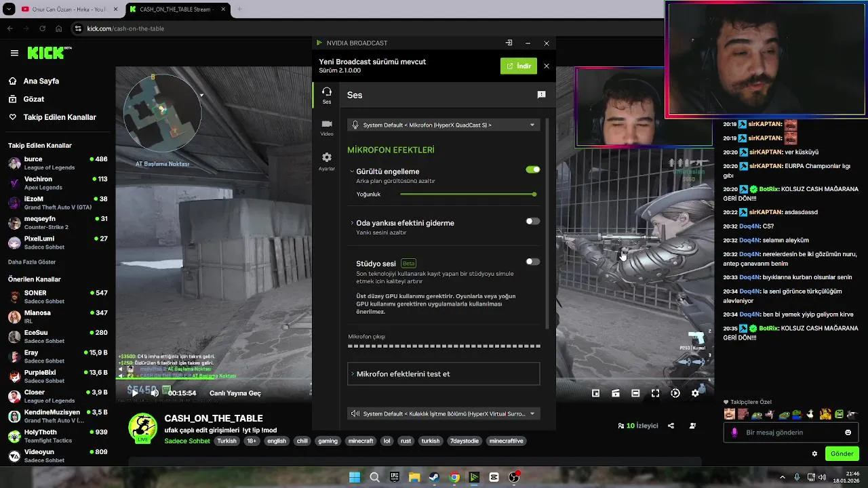Toggle the Gürültü engelleme switch off

click(x=533, y=169)
